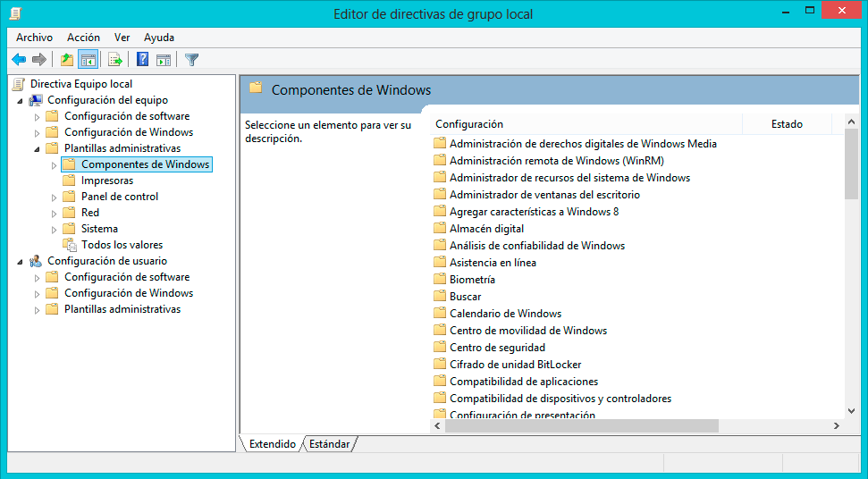
Task: Click folder icon beside Asistencia en línea
Action: (x=440, y=262)
